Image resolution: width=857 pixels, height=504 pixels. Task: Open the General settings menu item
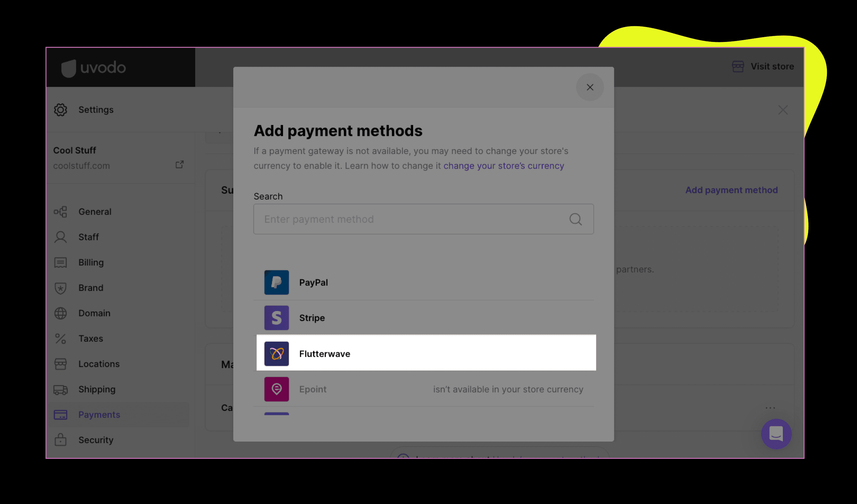pos(95,212)
